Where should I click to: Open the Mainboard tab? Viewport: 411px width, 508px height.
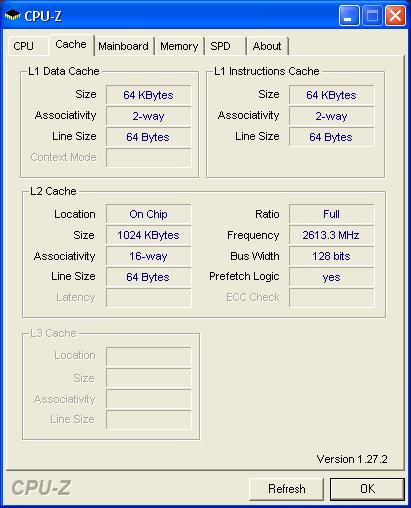123,46
